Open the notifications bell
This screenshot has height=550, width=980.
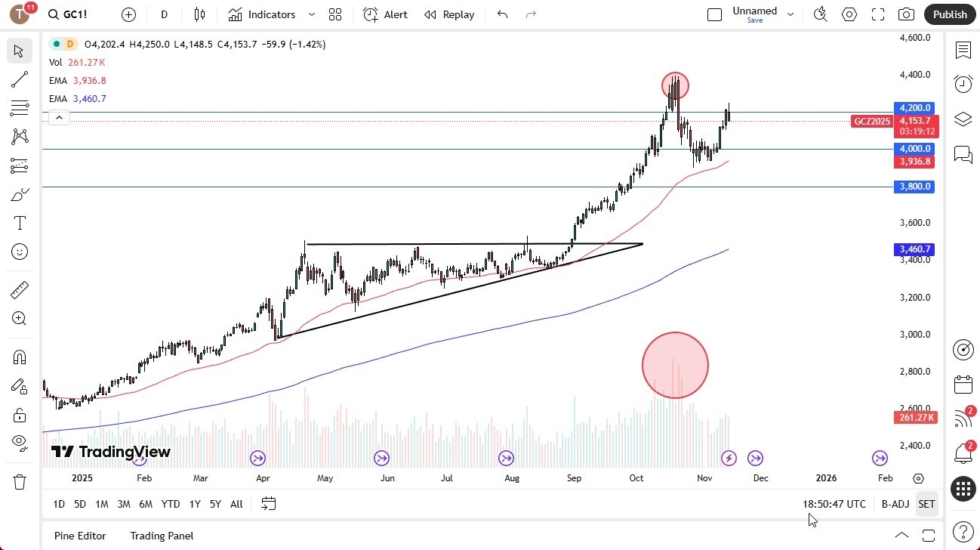(x=963, y=453)
